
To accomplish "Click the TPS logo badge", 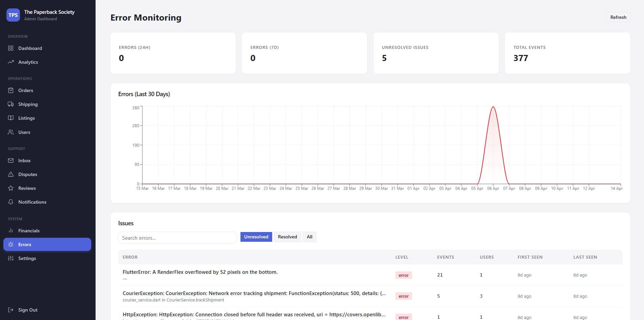I will [x=13, y=15].
